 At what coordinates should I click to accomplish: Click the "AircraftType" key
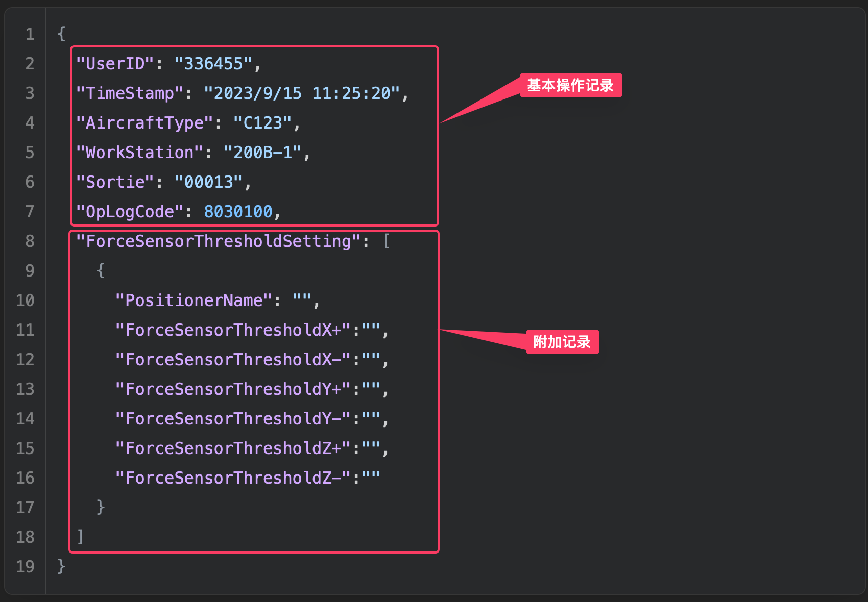pos(144,123)
